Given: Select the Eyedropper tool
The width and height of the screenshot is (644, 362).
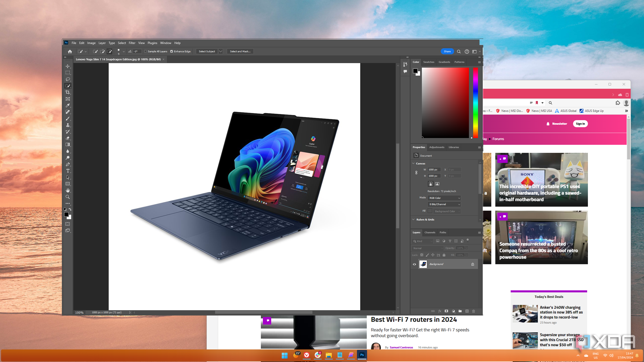Looking at the screenshot, I should click(68, 105).
